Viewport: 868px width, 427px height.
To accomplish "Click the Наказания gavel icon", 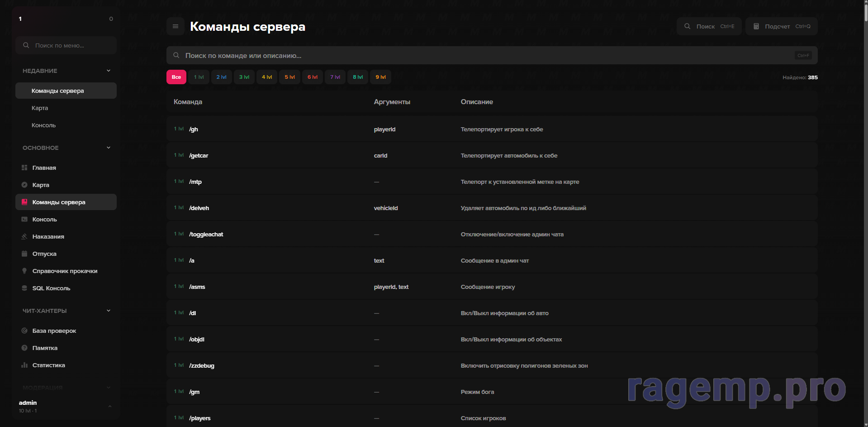I will 24,236.
